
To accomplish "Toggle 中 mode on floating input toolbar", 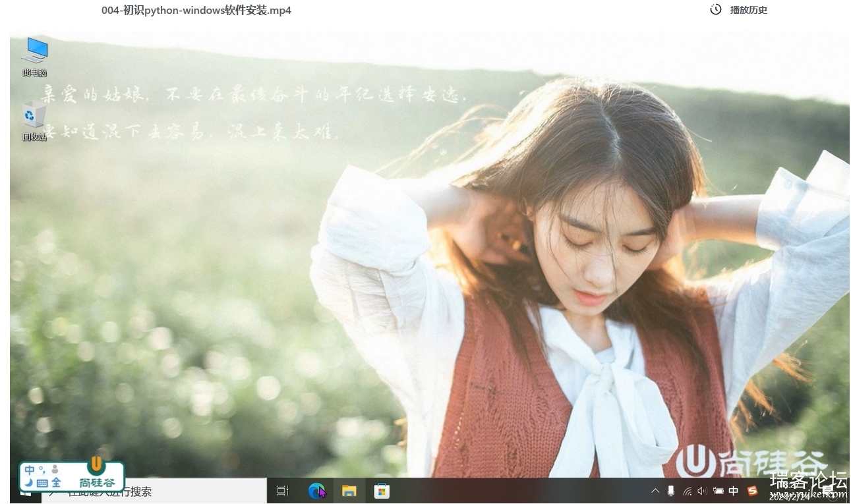I will (x=30, y=470).
